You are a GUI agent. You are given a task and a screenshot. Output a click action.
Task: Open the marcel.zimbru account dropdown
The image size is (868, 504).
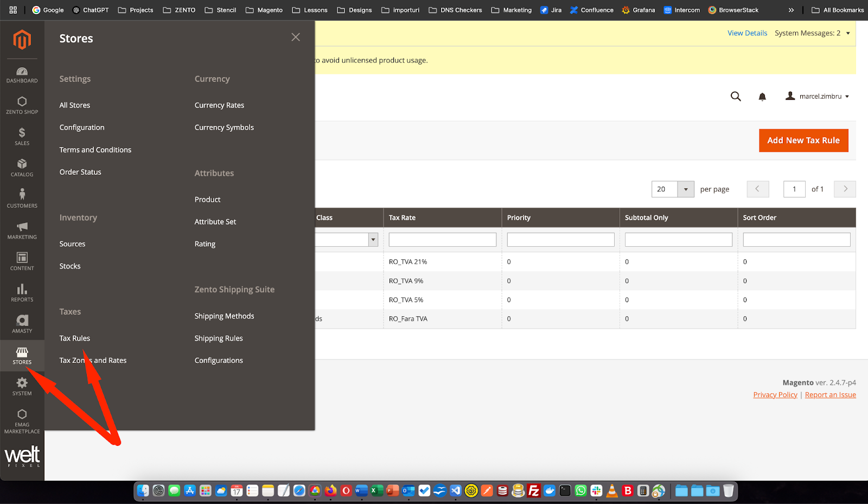coord(818,97)
